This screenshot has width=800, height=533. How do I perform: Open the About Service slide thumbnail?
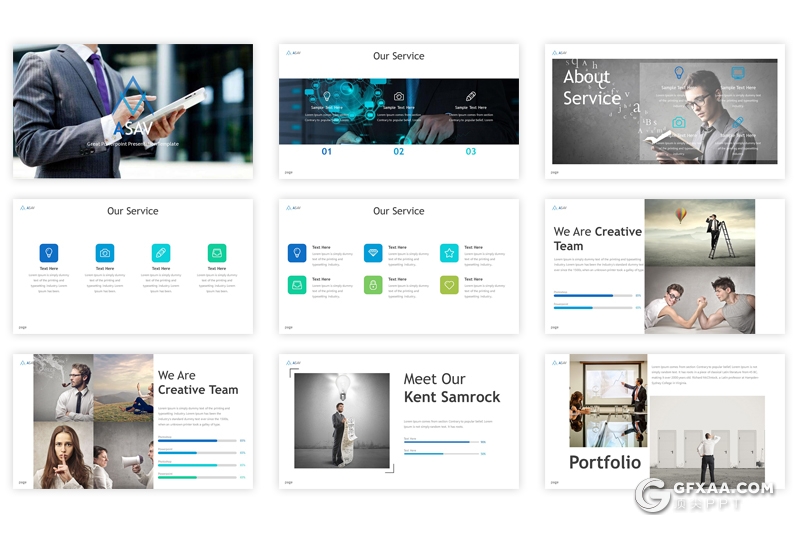click(x=664, y=111)
